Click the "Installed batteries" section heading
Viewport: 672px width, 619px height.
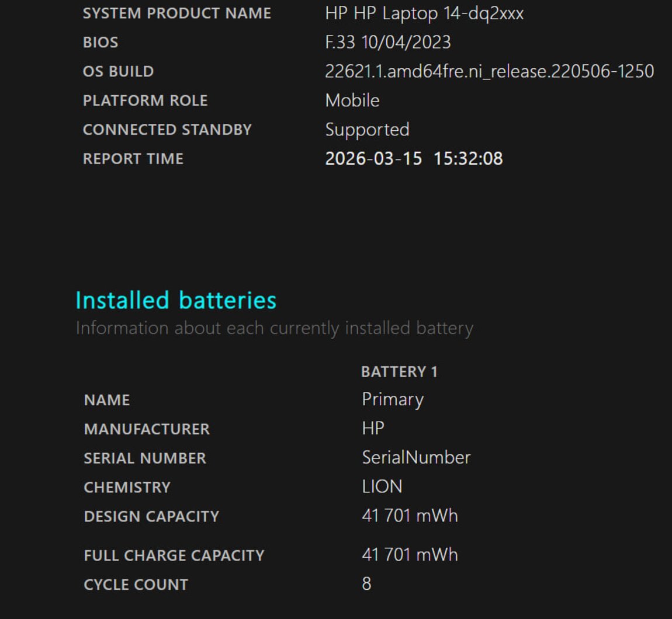point(176,300)
